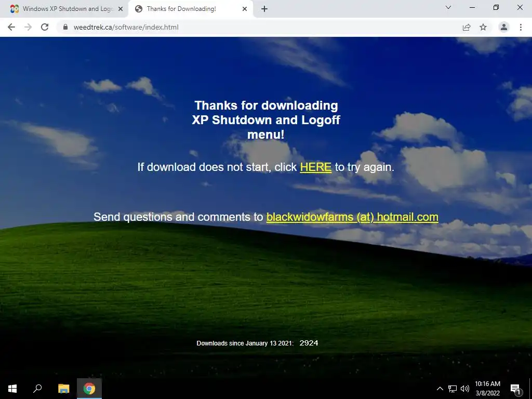The width and height of the screenshot is (532, 399).
Task: Open File Explorer from the taskbar
Action: (x=63, y=389)
